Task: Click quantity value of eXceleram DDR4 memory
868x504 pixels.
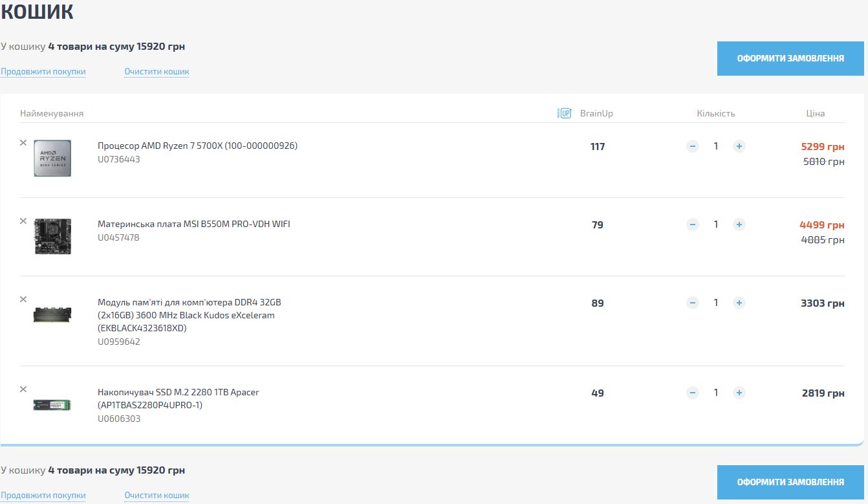Action: [x=716, y=303]
